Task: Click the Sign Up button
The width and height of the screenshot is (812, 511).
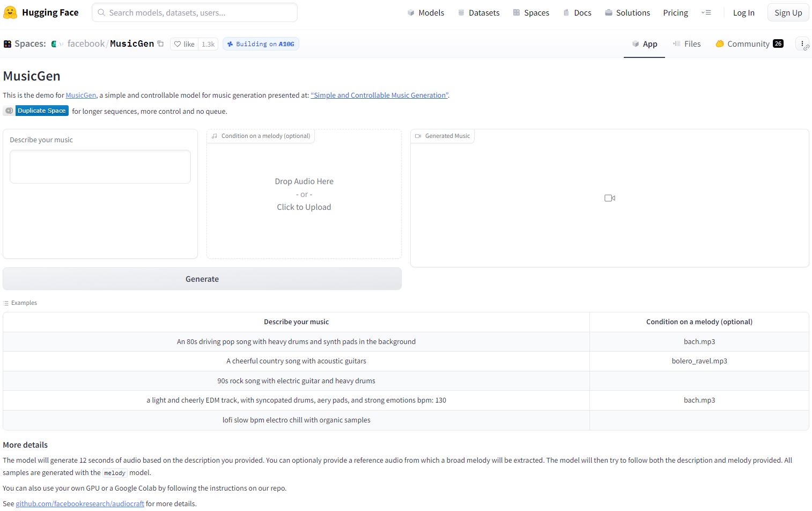Action: 788,12
